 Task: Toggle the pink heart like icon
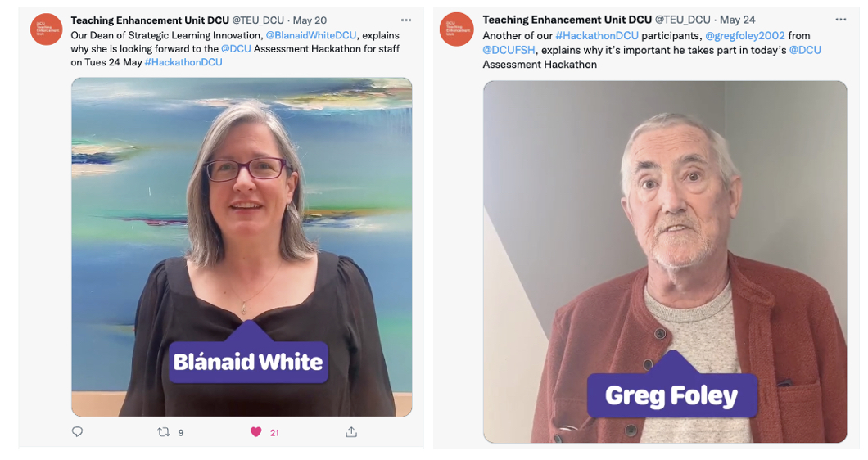pos(255,432)
